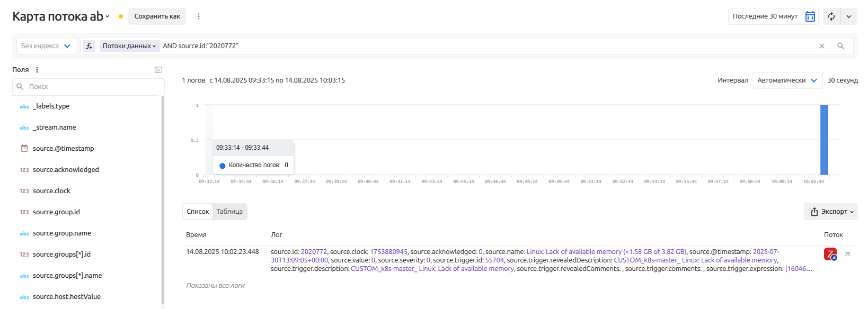Open the kebab menu beside Сохранить как
This screenshot has width=868, height=309.
click(x=199, y=16)
